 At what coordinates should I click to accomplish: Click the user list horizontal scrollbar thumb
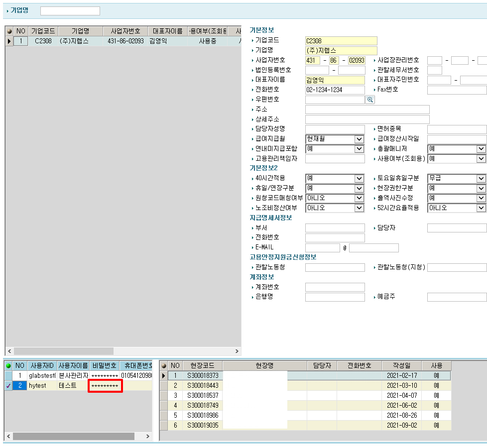click(x=75, y=437)
